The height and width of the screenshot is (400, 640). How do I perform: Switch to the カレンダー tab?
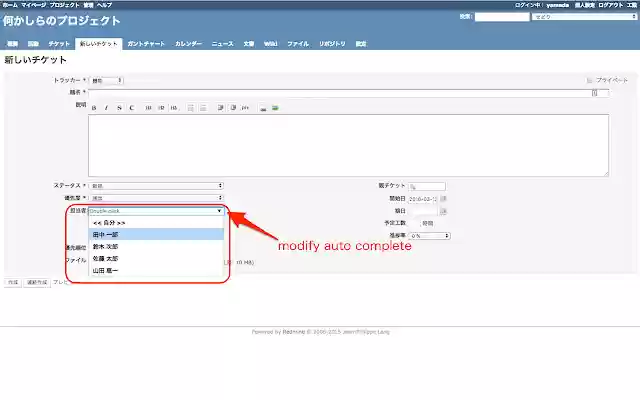coord(189,44)
